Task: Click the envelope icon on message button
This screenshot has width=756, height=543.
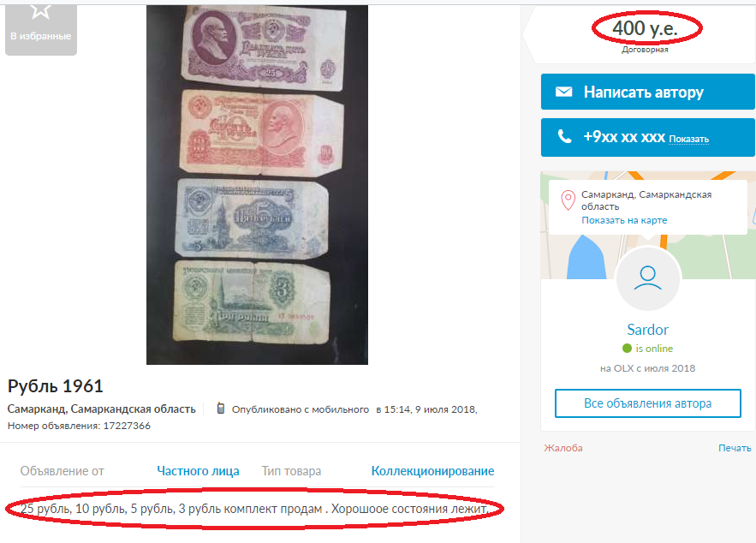Action: coord(563,92)
